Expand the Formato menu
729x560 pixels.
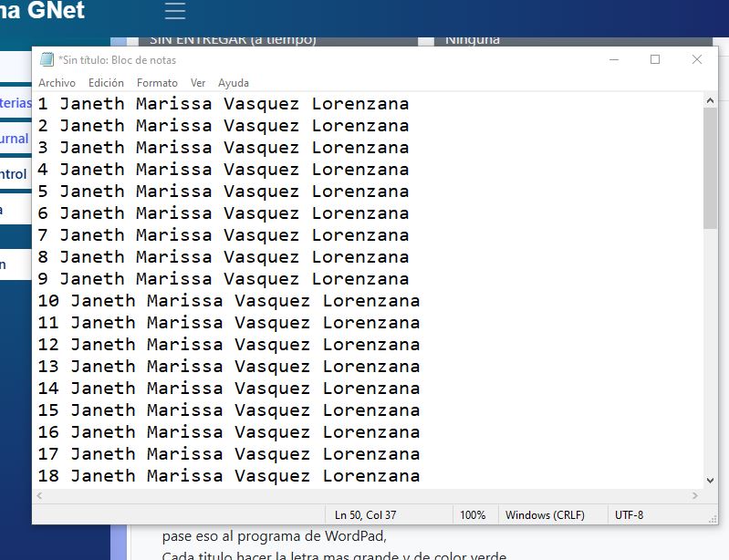[157, 83]
